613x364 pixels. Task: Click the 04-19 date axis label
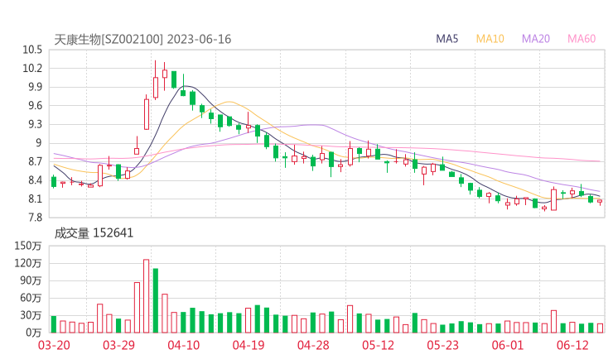249,345
